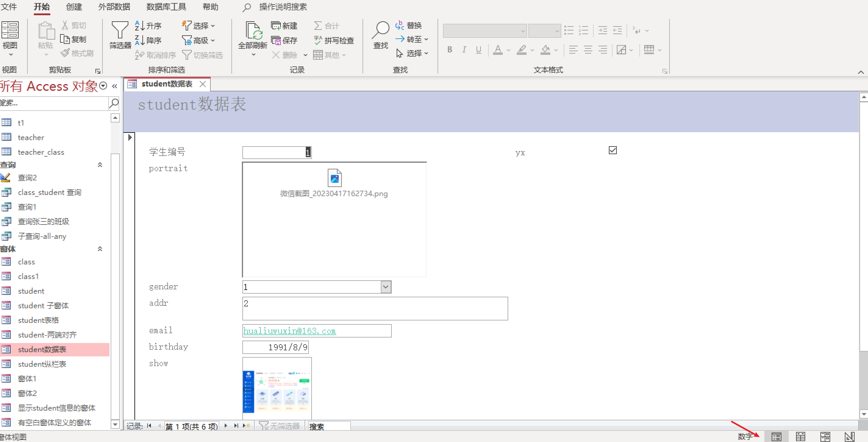Go to next record in navigator
Screen dimensions: 868x442
point(226,426)
